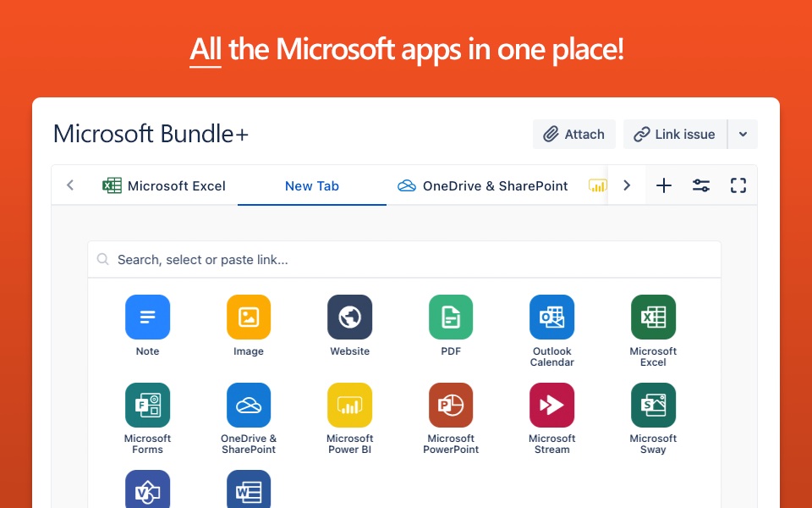The height and width of the screenshot is (508, 812).
Task: Open the Microsoft PowerPoint tile
Action: (451, 406)
